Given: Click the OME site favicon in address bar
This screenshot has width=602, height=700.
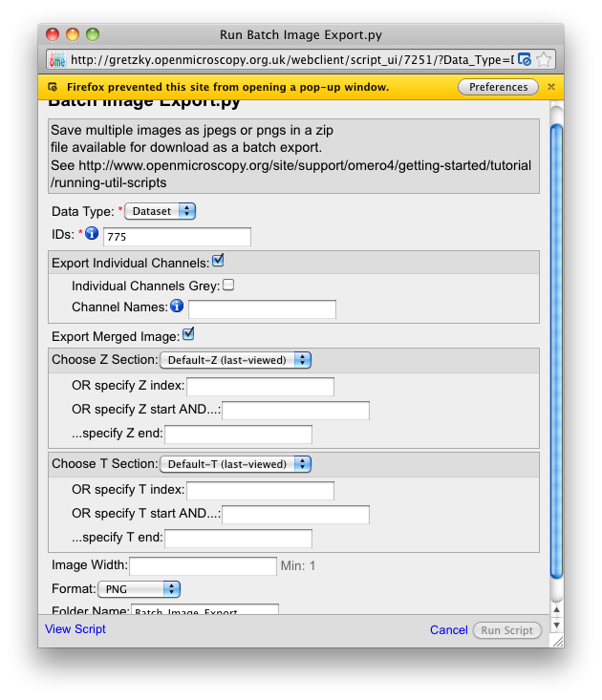Looking at the screenshot, I should tap(57, 59).
